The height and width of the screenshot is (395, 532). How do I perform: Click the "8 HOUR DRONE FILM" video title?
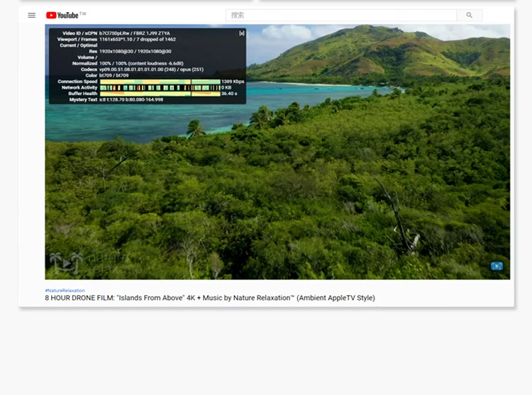(210, 298)
